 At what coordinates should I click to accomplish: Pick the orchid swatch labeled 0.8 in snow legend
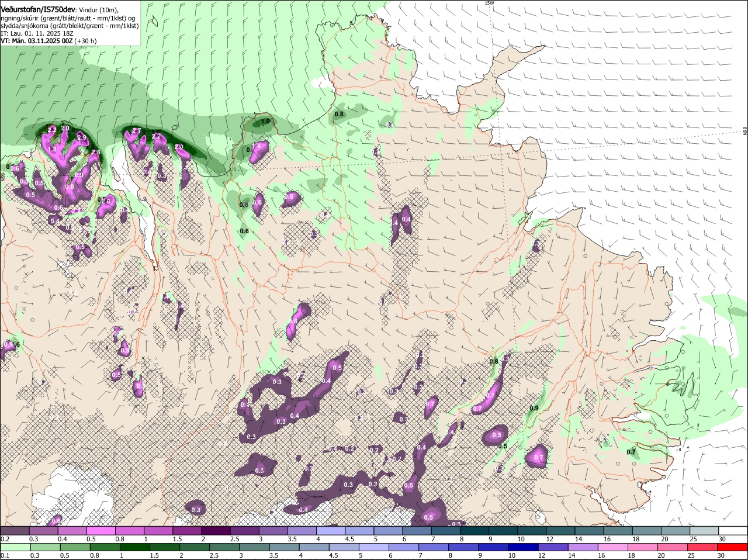(129, 530)
